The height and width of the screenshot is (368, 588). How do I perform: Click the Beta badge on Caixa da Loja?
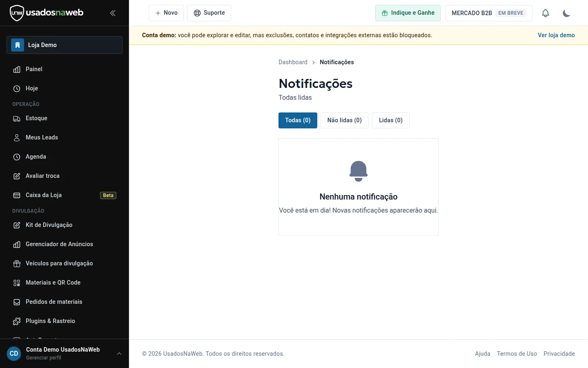108,195
